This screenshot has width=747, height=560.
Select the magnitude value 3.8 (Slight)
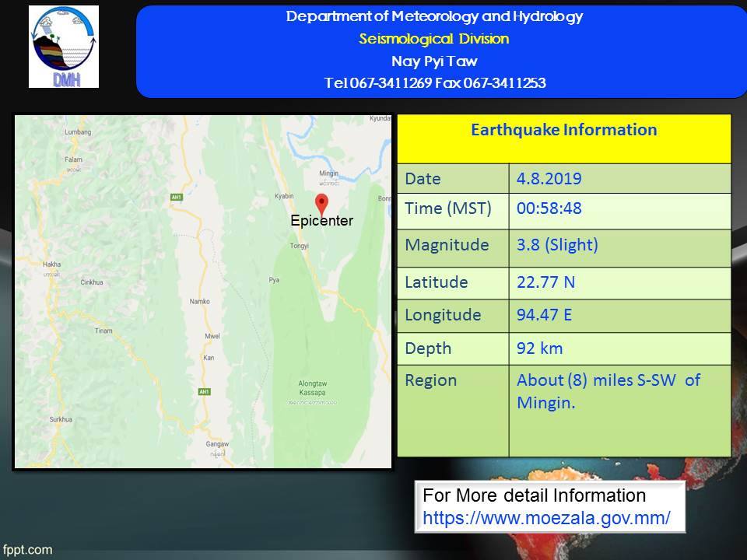point(557,245)
